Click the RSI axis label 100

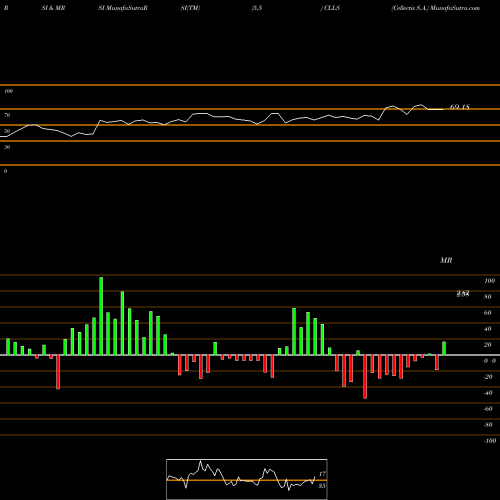[x=8, y=91]
